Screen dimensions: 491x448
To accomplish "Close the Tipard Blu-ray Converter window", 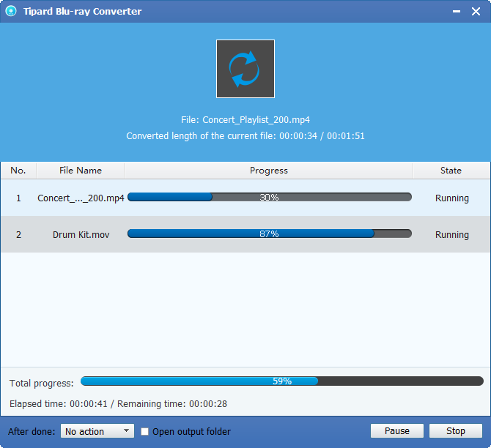I will pos(476,12).
